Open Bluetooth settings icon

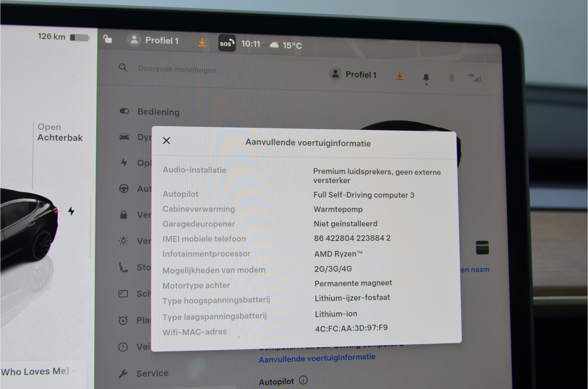click(451, 77)
